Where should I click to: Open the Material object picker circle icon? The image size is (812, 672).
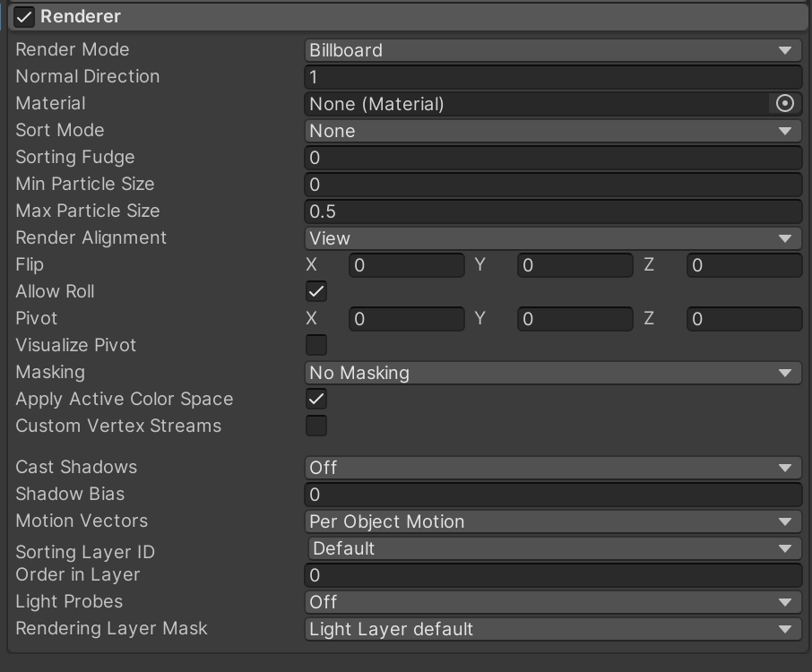tap(784, 104)
